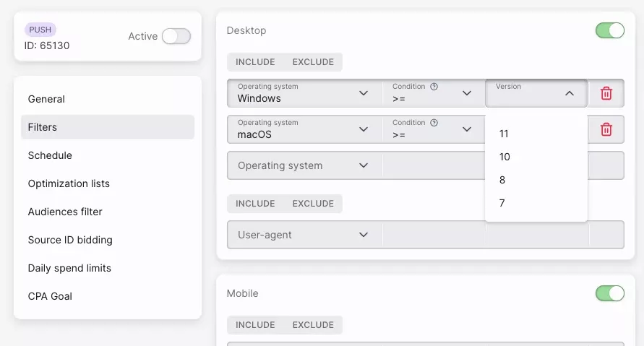
Task: Open the Schedule section
Action: pos(108,155)
